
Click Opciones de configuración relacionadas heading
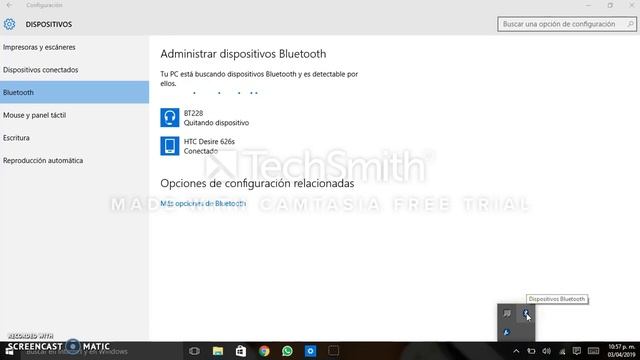(x=257, y=184)
